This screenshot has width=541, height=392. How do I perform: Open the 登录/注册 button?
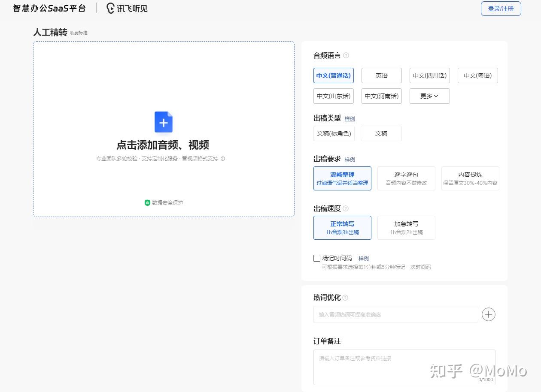coord(501,9)
